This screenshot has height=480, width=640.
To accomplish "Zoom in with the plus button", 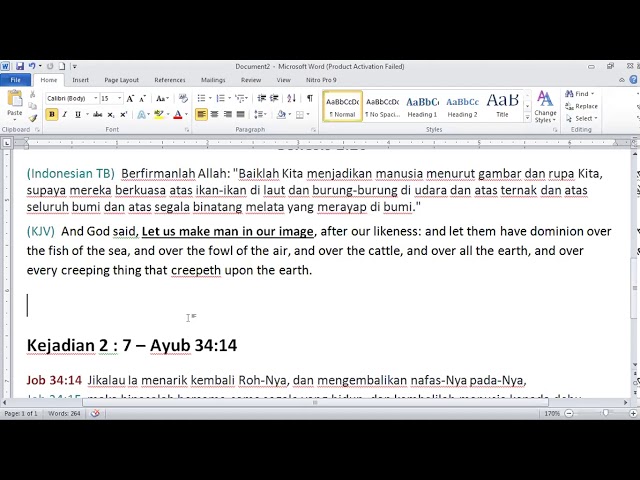I will 633,413.
